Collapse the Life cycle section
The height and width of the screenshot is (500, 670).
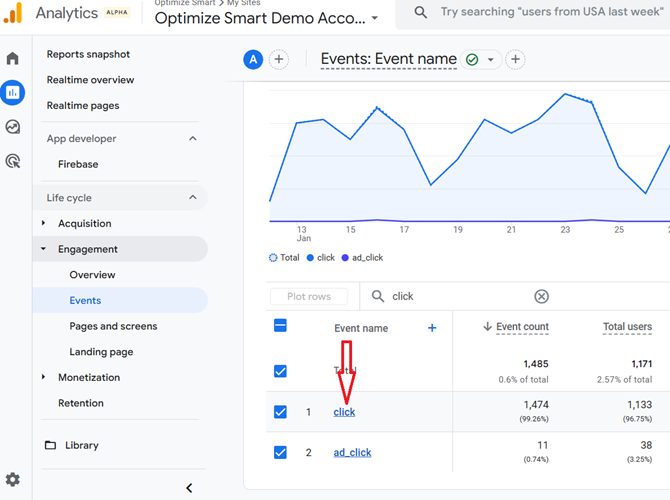tap(193, 197)
